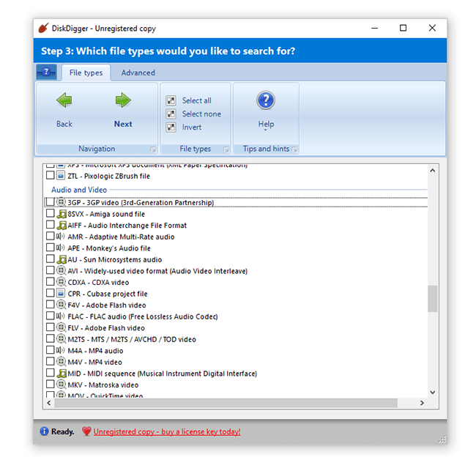Screen dimensions: 476x471
Task: Open the Help dropdown arrow
Action: (266, 130)
